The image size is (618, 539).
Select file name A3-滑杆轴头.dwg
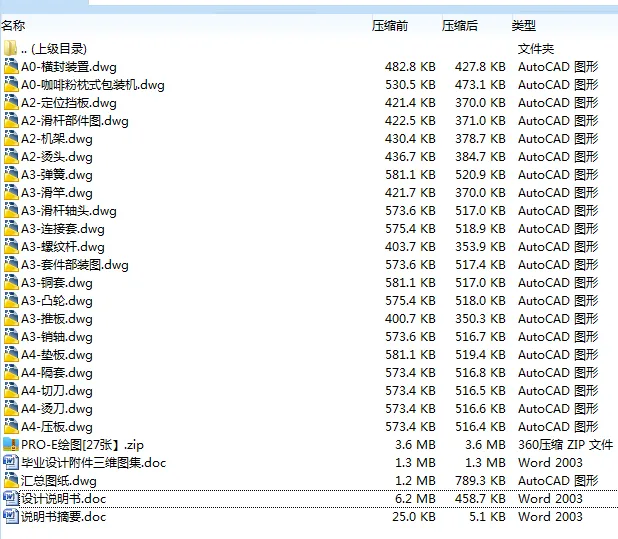click(69, 211)
